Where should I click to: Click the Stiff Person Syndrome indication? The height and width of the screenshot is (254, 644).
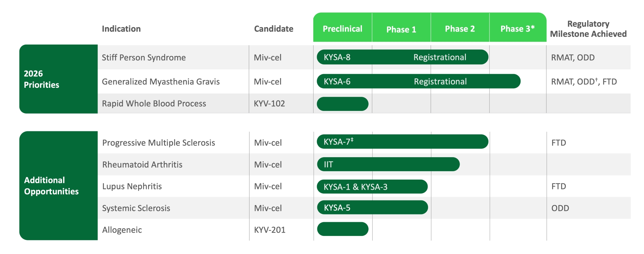coord(144,58)
